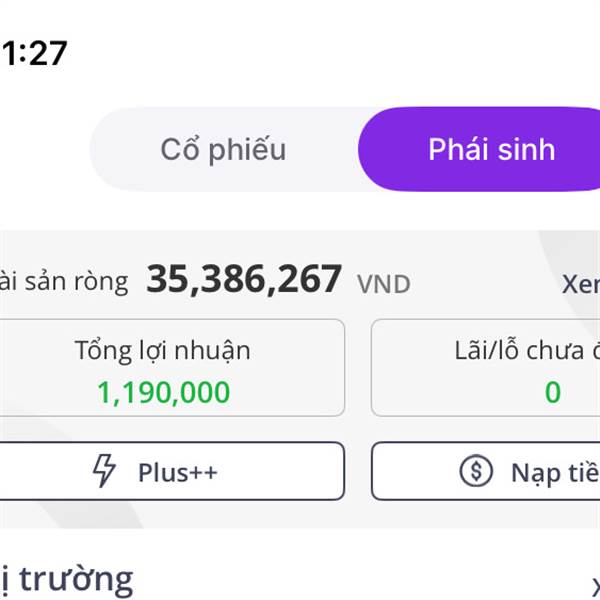Tap the Thị trường section heading
Image resolution: width=600 pixels, height=600 pixels.
pyautogui.click(x=67, y=580)
